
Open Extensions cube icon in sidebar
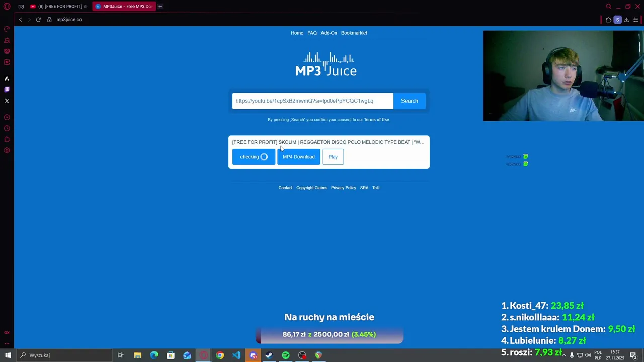pyautogui.click(x=7, y=139)
